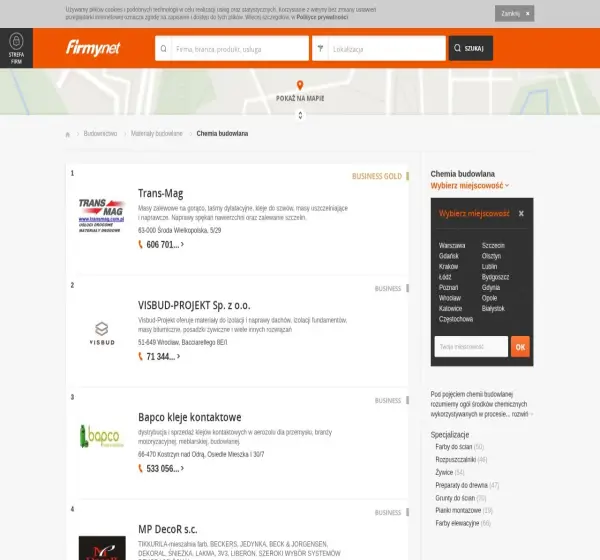Select Gdańsk city
The height and width of the screenshot is (560, 600).
448,256
